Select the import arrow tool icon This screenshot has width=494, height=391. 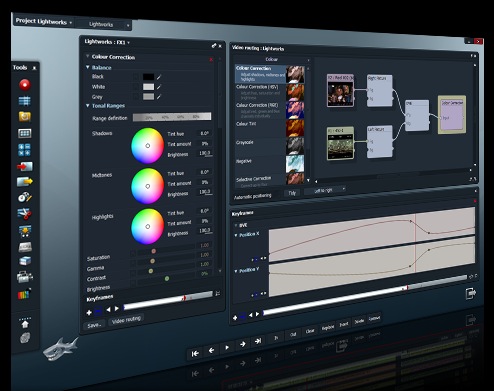click(x=25, y=166)
